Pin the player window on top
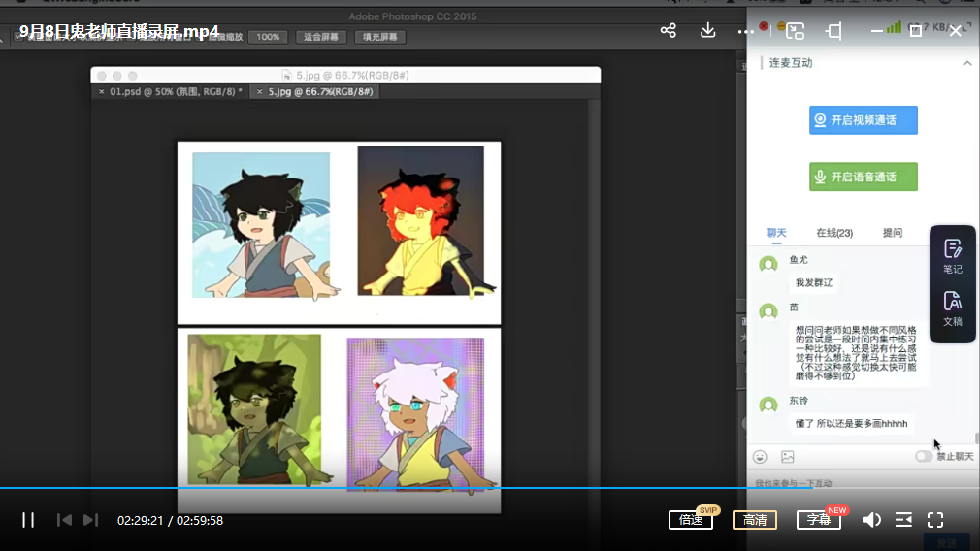 833,31
